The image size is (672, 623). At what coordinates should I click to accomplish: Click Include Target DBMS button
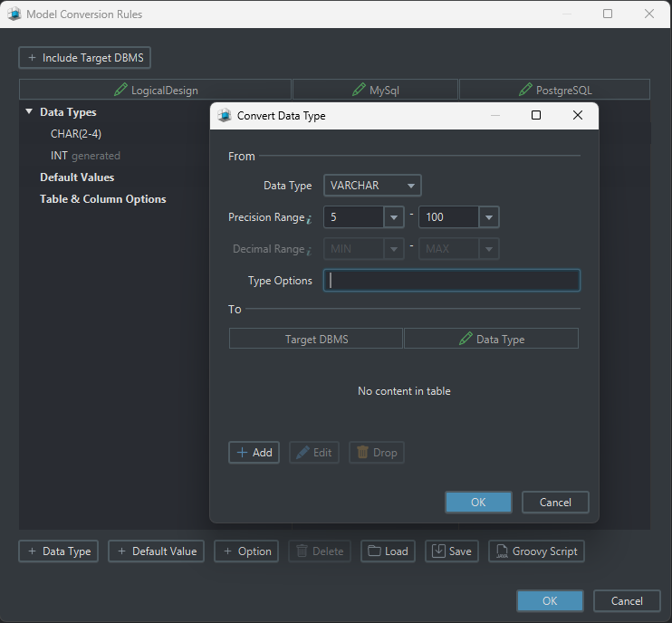pyautogui.click(x=84, y=58)
